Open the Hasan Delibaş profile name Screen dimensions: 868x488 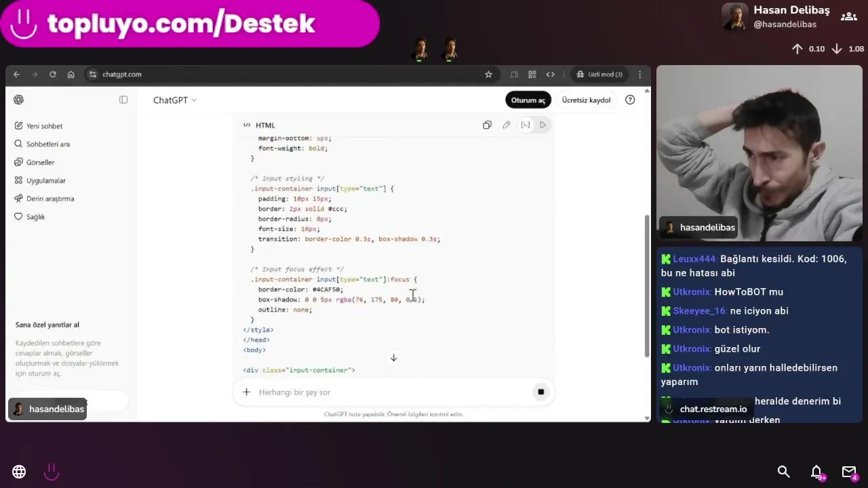[x=791, y=10]
